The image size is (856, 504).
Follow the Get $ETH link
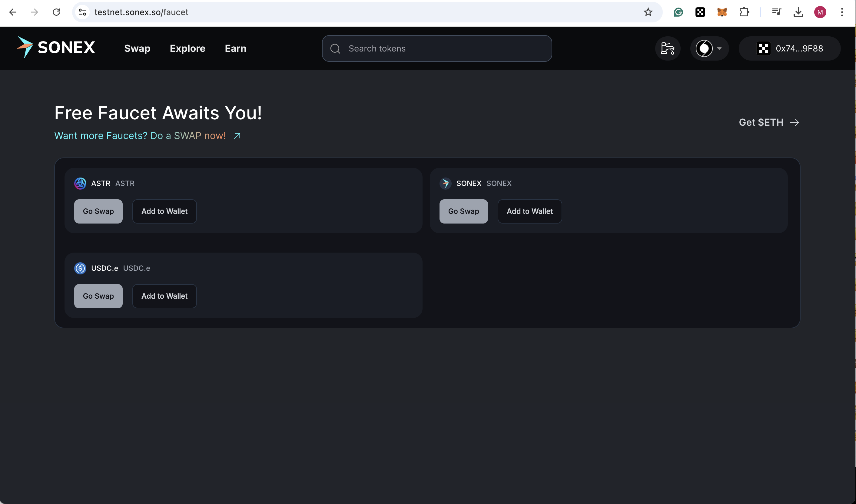tap(769, 122)
